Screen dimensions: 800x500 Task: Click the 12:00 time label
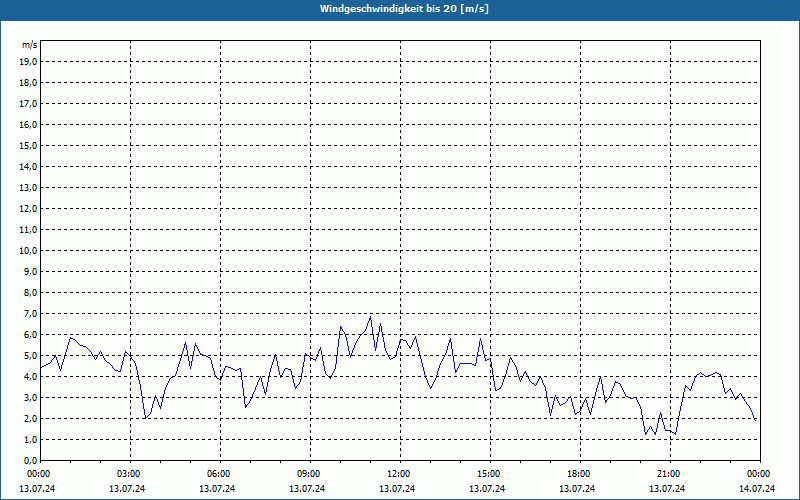[399, 474]
